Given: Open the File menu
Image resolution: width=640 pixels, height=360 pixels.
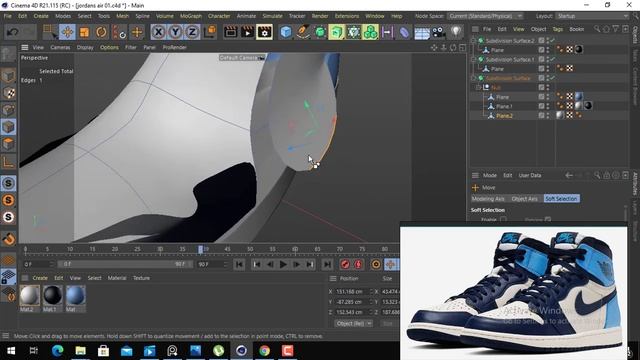Looking at the screenshot, I should point(8,16).
